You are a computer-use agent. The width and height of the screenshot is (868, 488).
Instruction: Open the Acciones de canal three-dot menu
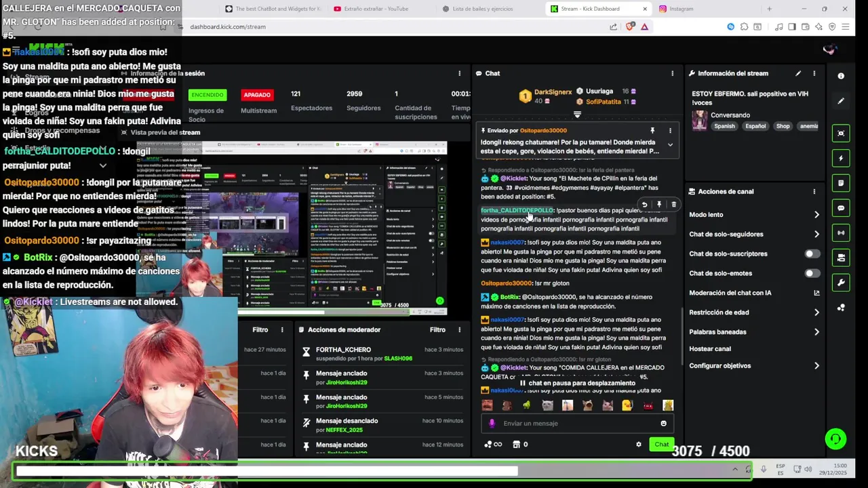[x=814, y=191]
